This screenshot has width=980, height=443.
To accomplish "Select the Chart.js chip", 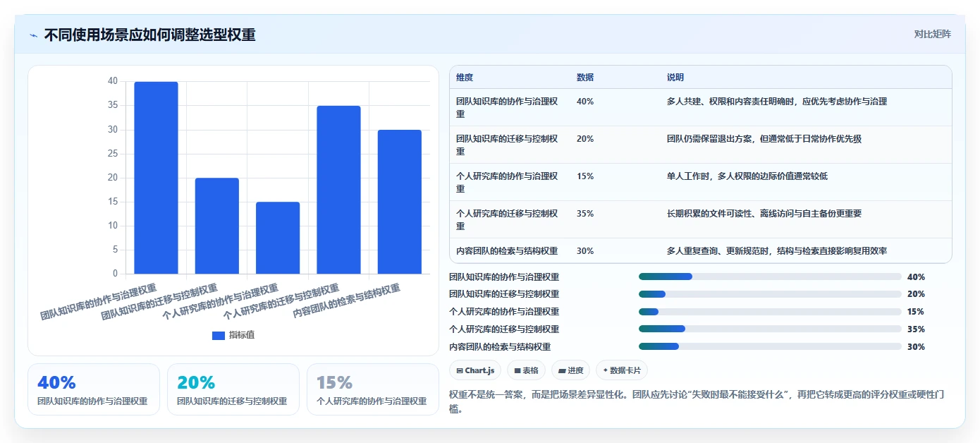I will tap(475, 370).
